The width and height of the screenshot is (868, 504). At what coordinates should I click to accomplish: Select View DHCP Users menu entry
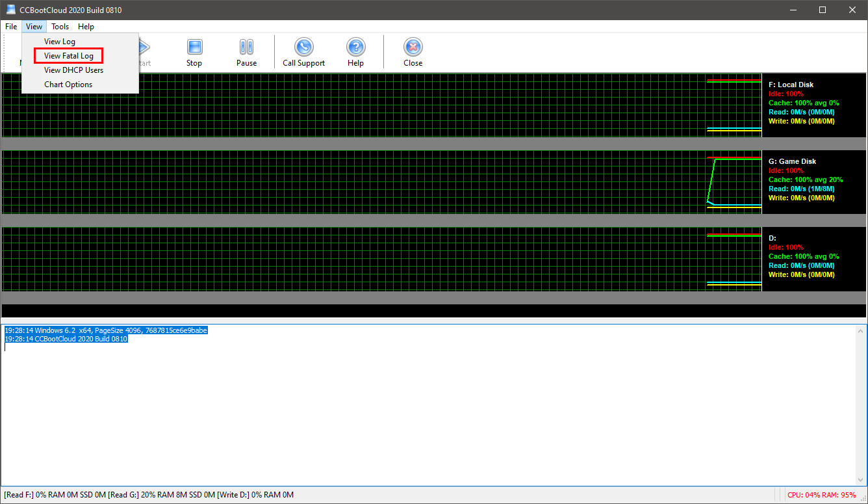73,70
